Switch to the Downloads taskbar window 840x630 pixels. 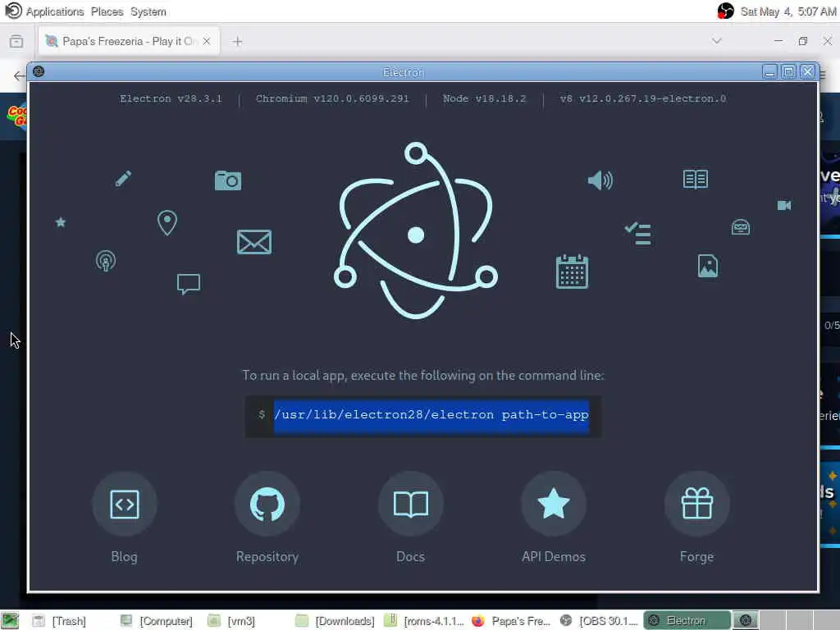click(335, 621)
